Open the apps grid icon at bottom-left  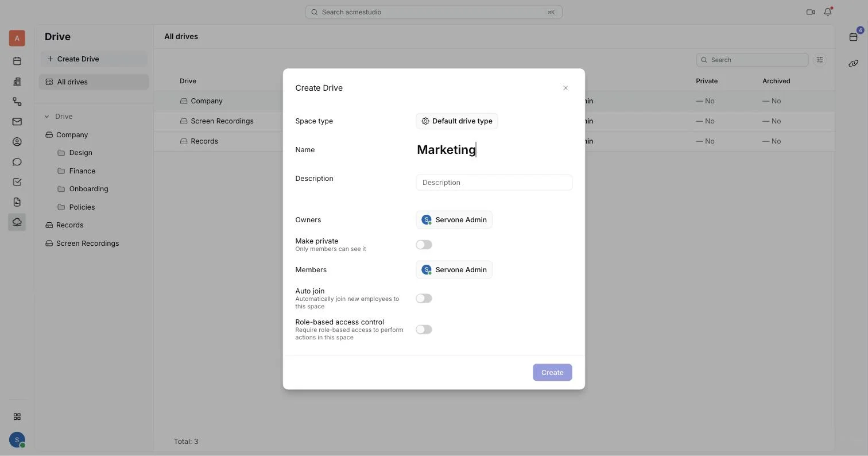17,416
